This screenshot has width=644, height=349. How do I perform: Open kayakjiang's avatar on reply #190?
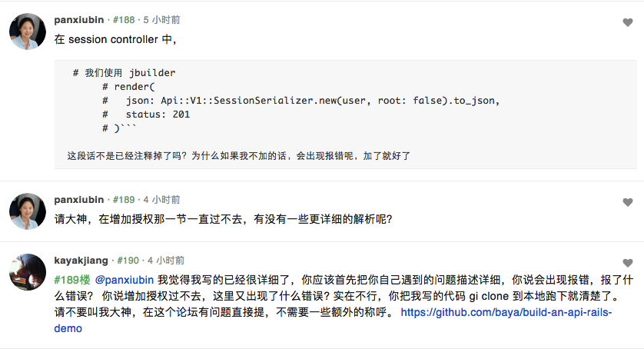(x=28, y=272)
